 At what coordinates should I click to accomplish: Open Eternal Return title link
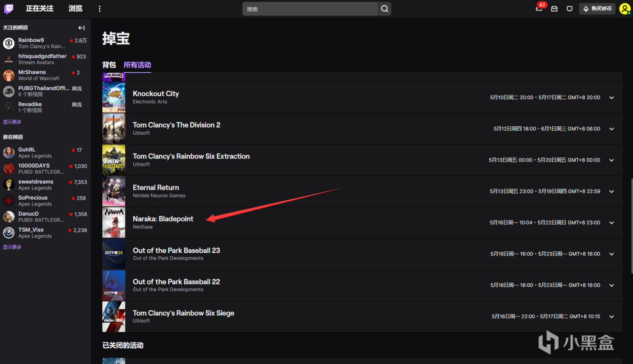tap(156, 188)
